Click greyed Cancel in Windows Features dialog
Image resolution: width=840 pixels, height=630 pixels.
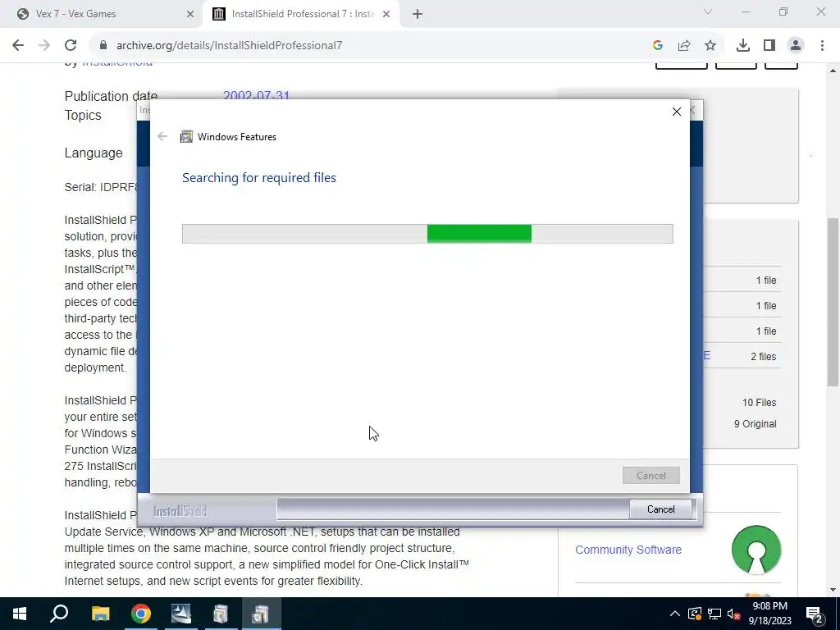point(651,476)
